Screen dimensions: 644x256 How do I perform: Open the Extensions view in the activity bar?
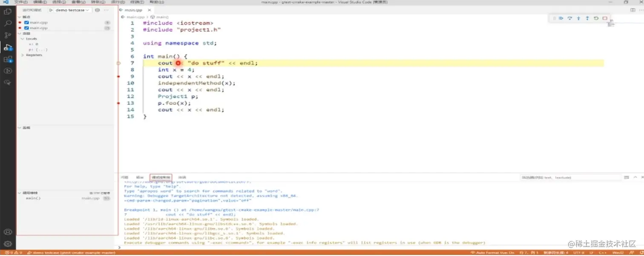[7, 60]
